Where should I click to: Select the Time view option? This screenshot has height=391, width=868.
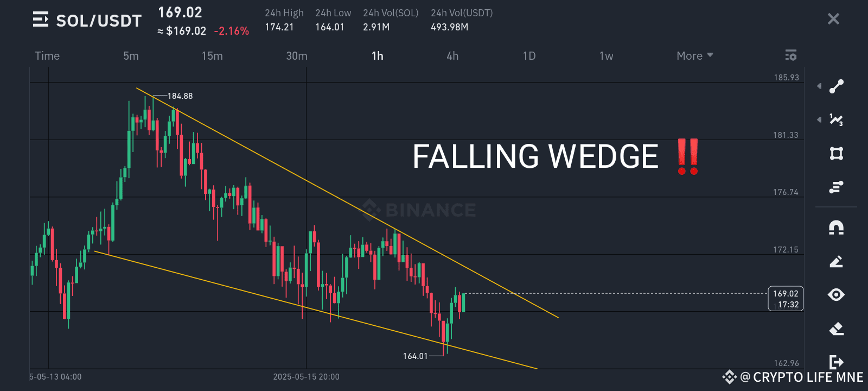(47, 55)
